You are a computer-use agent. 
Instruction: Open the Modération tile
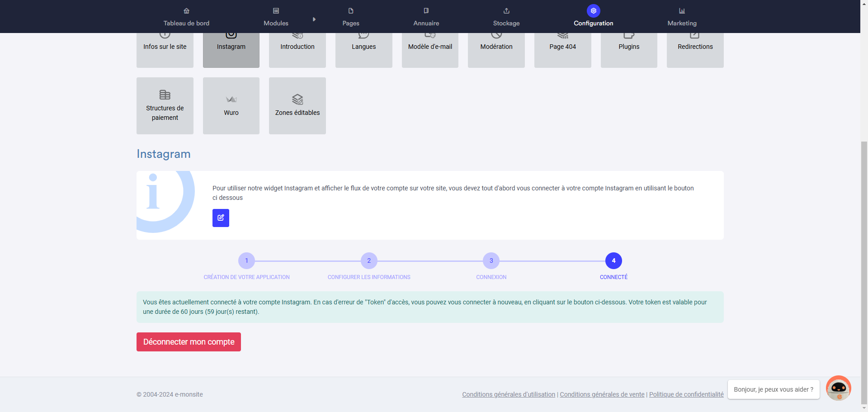point(496,50)
